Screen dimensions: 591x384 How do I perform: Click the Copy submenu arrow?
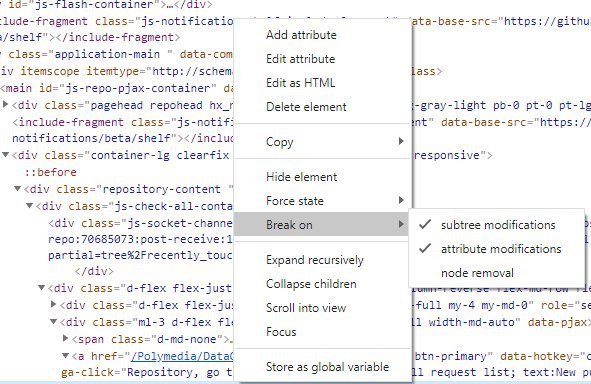(401, 141)
